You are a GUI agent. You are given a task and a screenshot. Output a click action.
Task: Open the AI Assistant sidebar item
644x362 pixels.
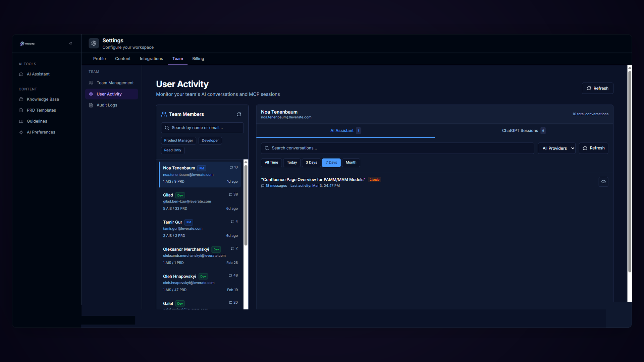(x=38, y=74)
